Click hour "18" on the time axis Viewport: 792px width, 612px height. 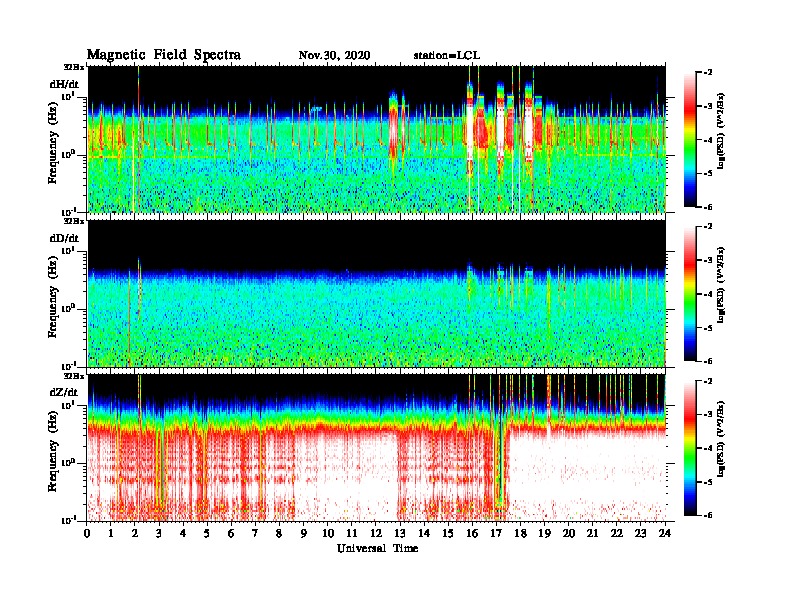(x=520, y=533)
